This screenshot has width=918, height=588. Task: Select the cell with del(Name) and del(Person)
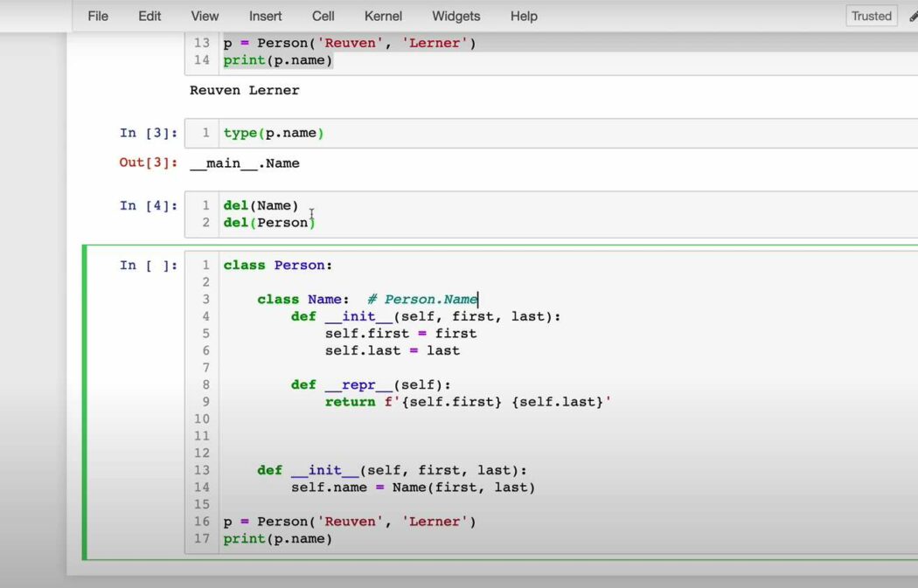(268, 213)
